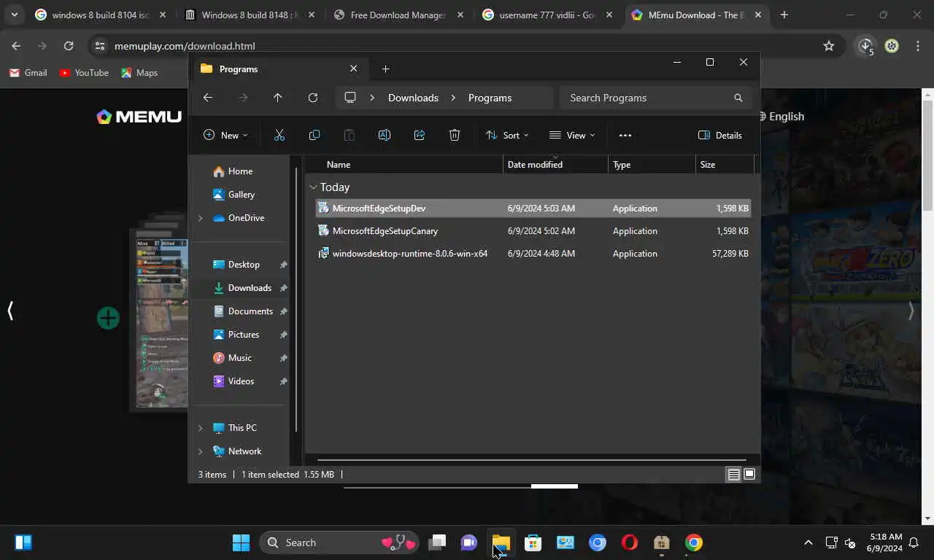This screenshot has width=934, height=560.
Task: Expand OneDrive in navigation pane
Action: (201, 218)
